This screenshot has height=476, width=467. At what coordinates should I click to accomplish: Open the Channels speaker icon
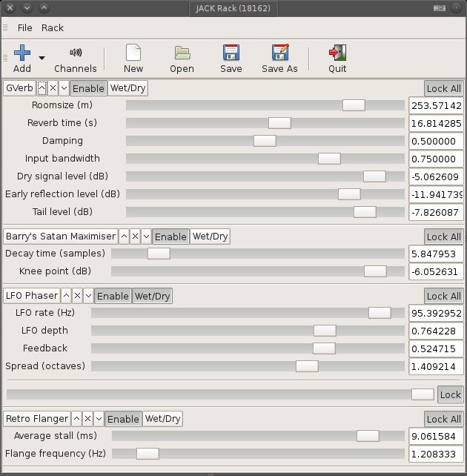pos(76,53)
